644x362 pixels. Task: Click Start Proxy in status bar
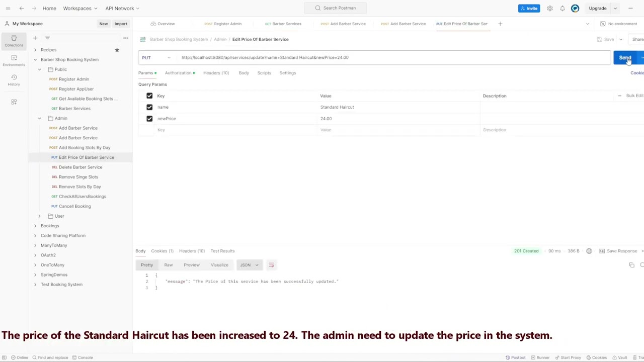568,357
